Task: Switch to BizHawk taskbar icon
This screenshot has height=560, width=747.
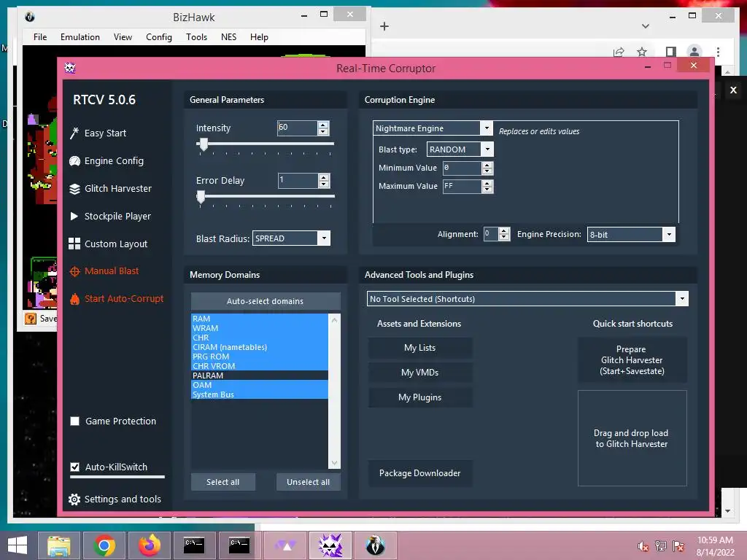Action: click(375, 545)
